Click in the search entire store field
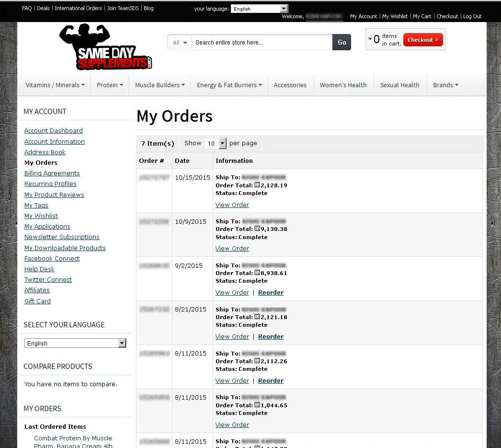The height and width of the screenshot is (448, 501). pyautogui.click(x=262, y=43)
